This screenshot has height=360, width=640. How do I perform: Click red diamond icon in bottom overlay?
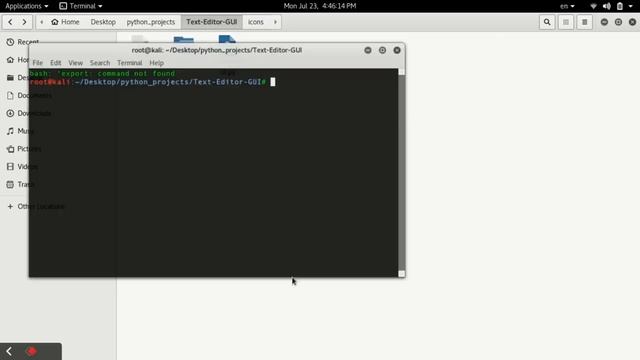click(31, 351)
